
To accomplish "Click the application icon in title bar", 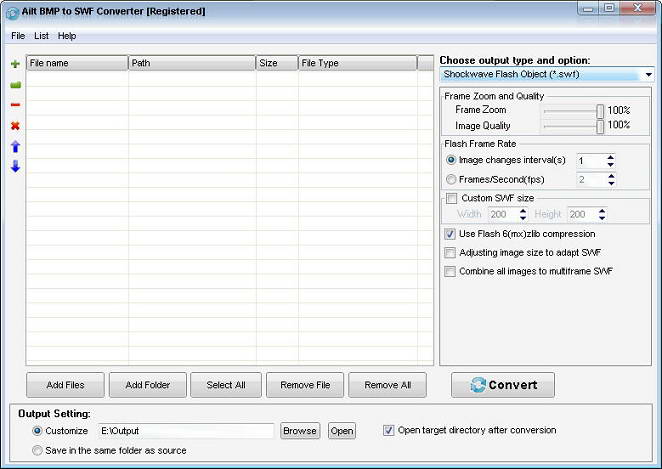I will click(x=12, y=13).
